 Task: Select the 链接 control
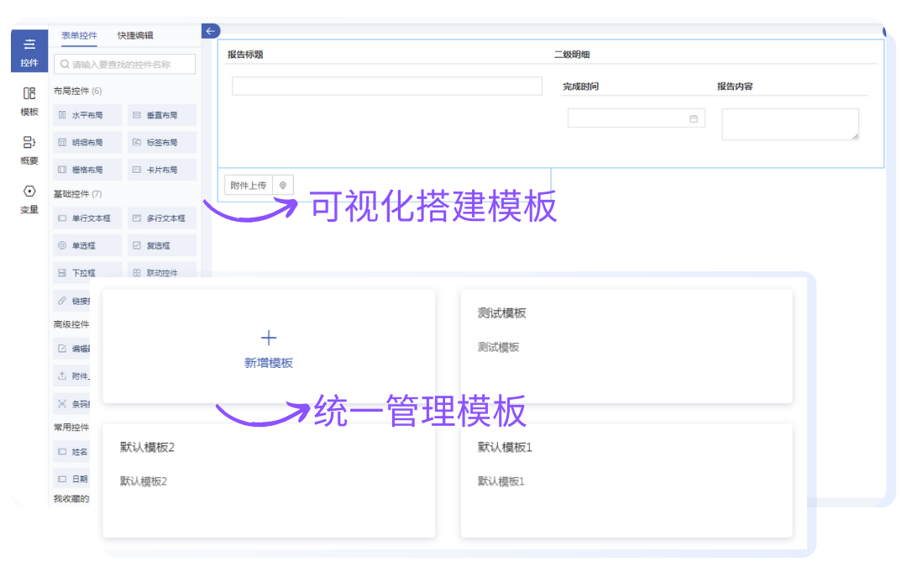[71, 301]
